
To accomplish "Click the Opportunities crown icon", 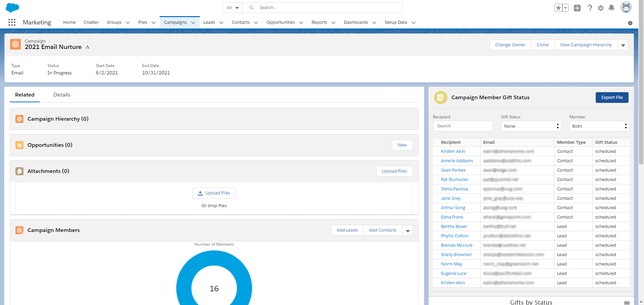I will coord(19,145).
